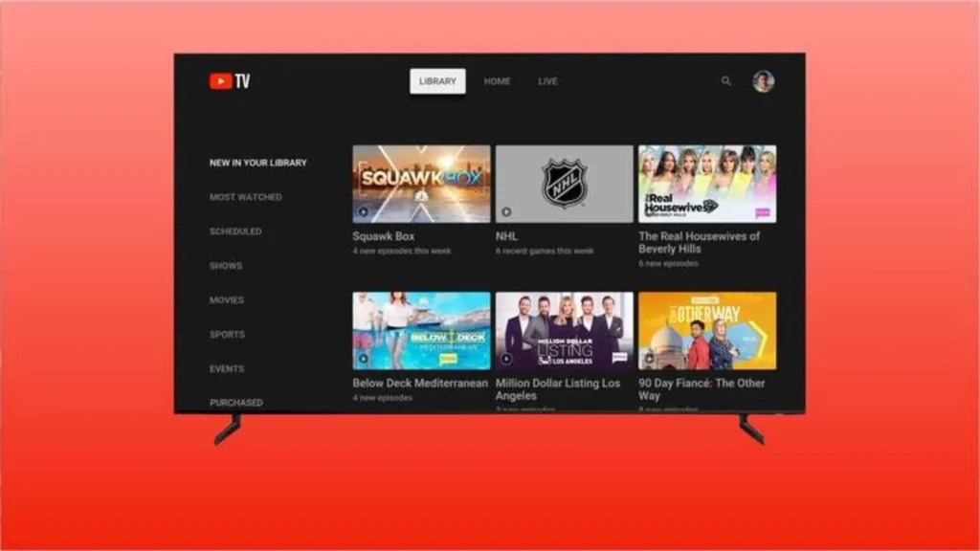The height and width of the screenshot is (551, 980).
Task: Open 90 Day Fiancé: The Other Way
Action: point(707,330)
